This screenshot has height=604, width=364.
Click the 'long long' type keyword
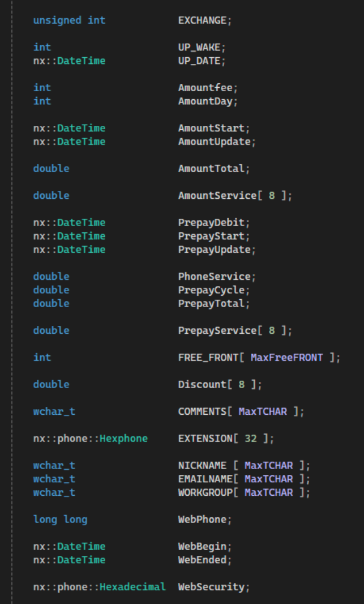click(60, 520)
